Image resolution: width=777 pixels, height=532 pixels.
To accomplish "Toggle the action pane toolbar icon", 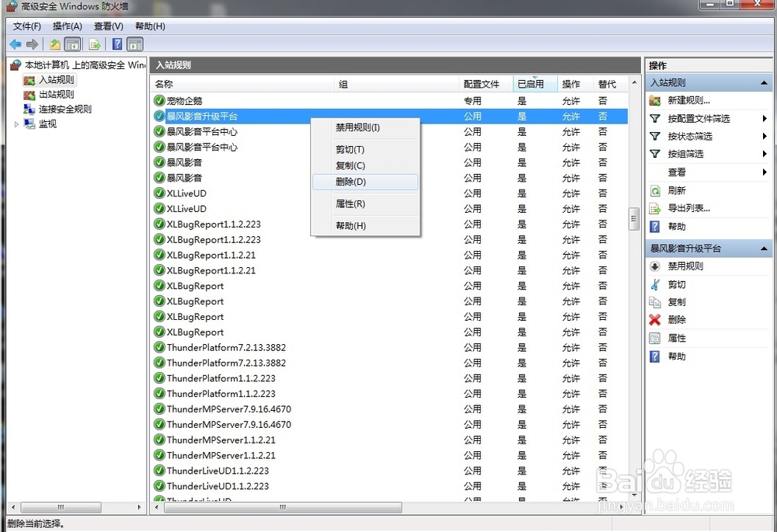I will click(x=134, y=44).
